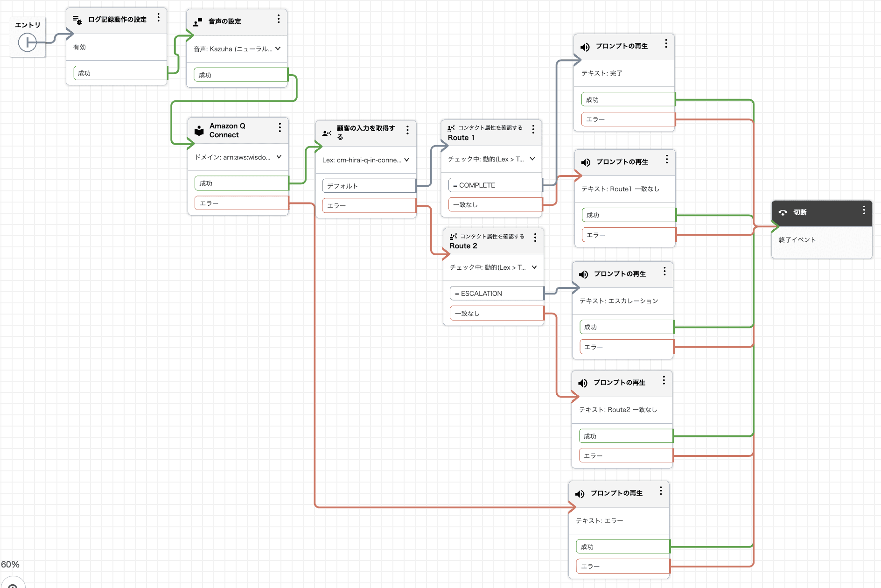Screen dimensions: 881x588
Task: Select the = ESCALATION condition in Route 2
Action: 497,294
